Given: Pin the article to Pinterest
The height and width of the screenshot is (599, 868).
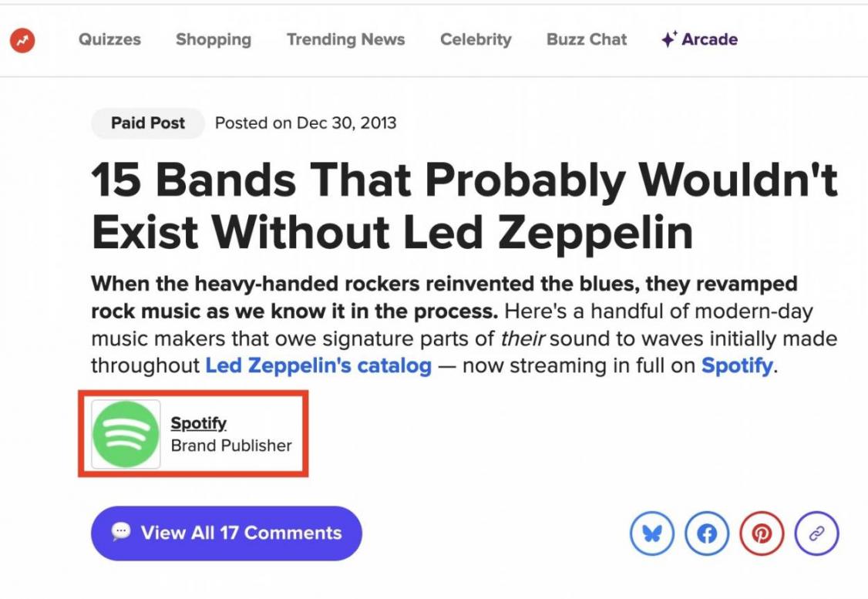Looking at the screenshot, I should [762, 533].
